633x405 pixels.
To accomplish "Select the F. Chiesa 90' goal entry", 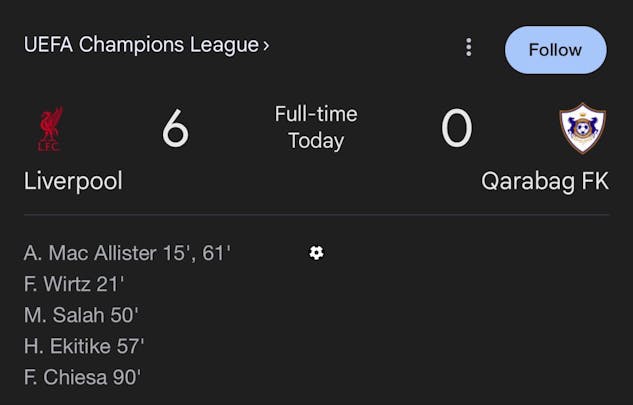I will [x=82, y=377].
